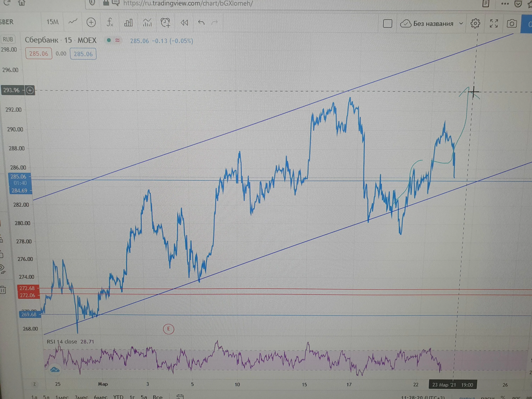This screenshot has height=399, width=532.
Task: Open the indicator templates icon
Action: click(x=147, y=23)
